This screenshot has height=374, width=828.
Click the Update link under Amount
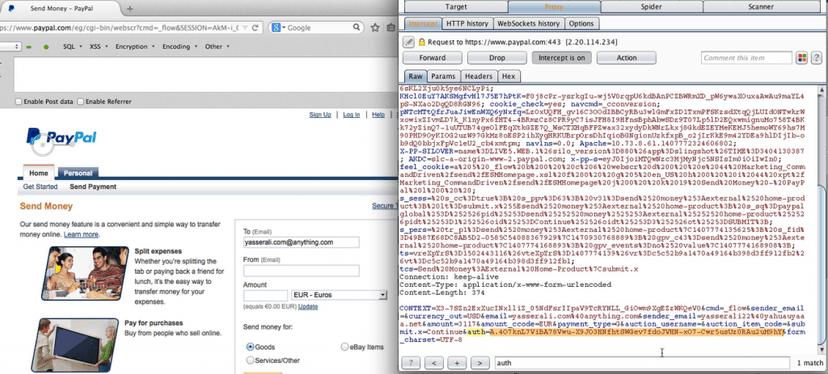pos(308,306)
